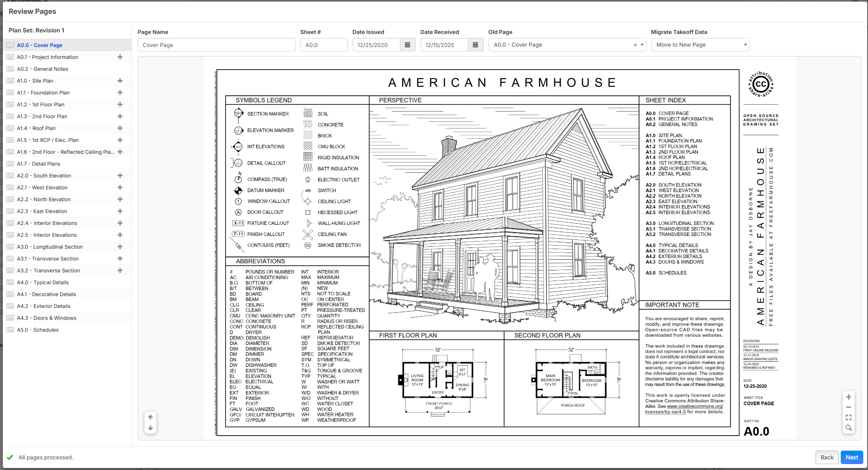Zoom out of the drawing preview
The height and width of the screenshot is (470, 868).
click(848, 407)
